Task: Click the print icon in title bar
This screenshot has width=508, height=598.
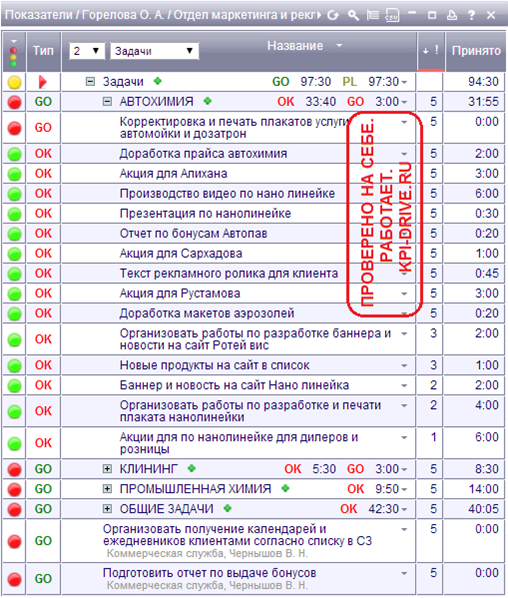Action: tap(452, 15)
